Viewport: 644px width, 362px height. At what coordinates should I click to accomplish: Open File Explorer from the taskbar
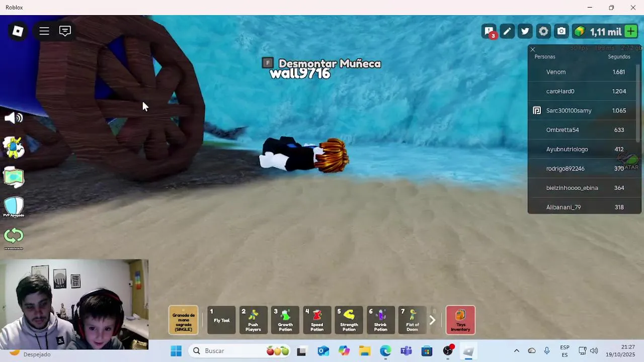click(364, 351)
